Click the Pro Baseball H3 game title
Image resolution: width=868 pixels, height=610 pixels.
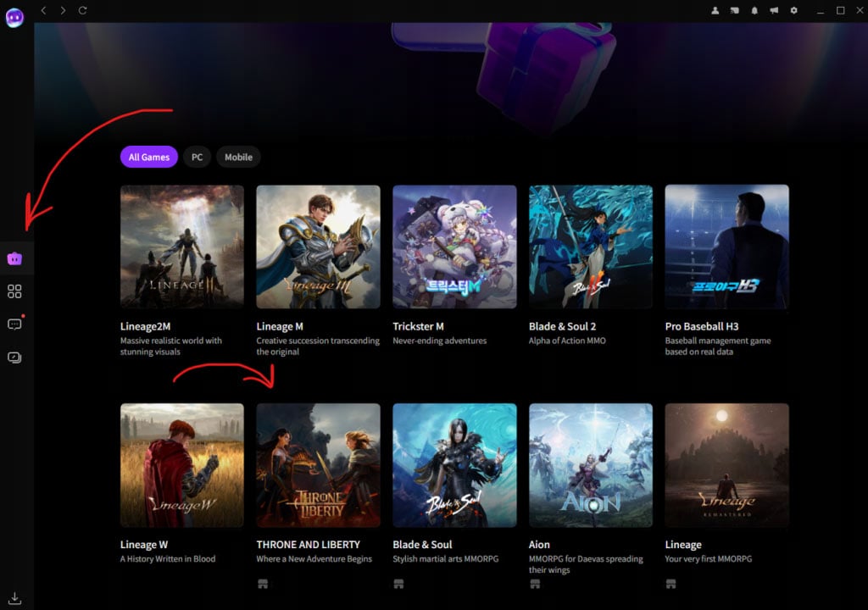pos(702,326)
